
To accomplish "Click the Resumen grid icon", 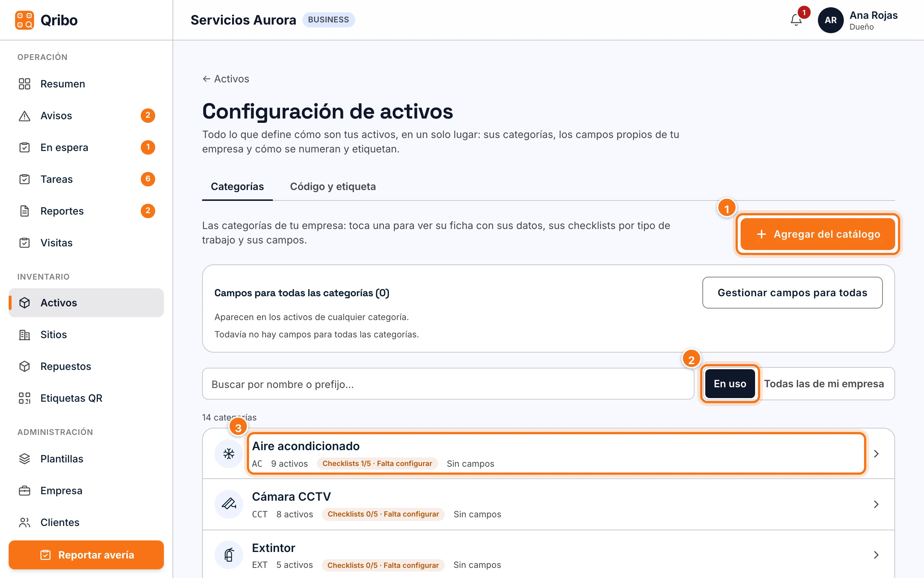I will (25, 84).
